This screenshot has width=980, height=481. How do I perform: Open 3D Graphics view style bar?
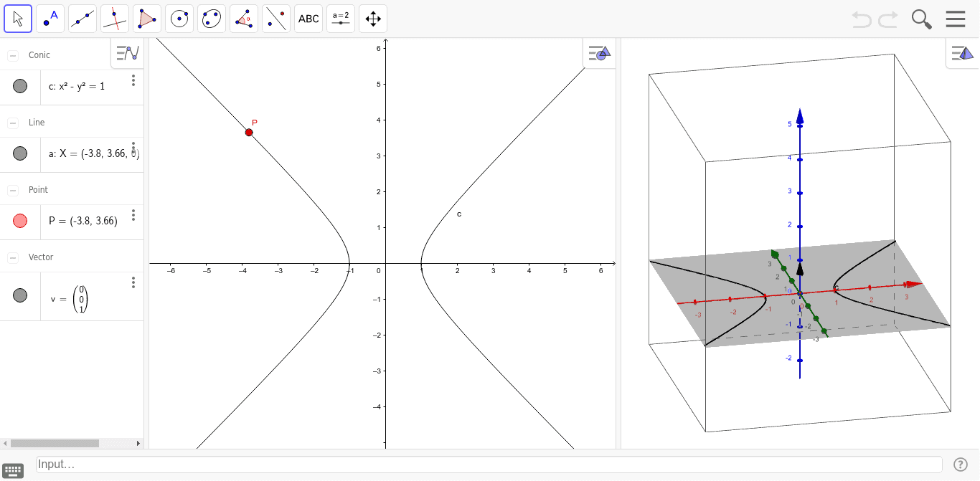[962, 53]
